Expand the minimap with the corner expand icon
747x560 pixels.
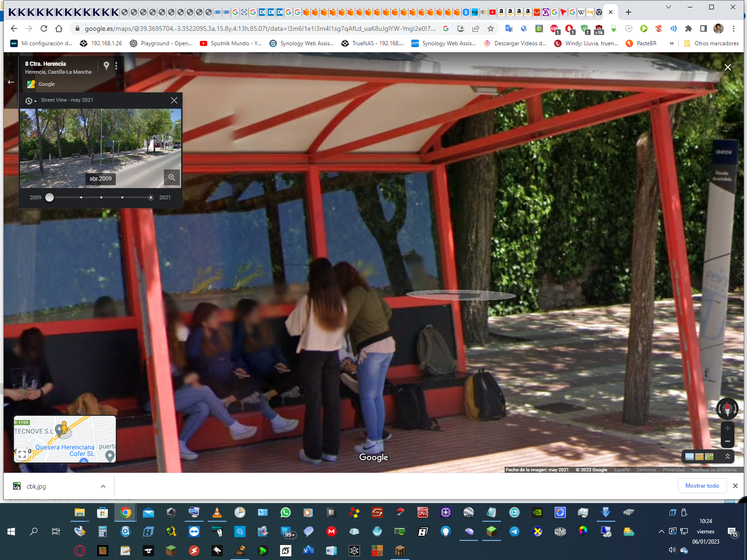22,454
